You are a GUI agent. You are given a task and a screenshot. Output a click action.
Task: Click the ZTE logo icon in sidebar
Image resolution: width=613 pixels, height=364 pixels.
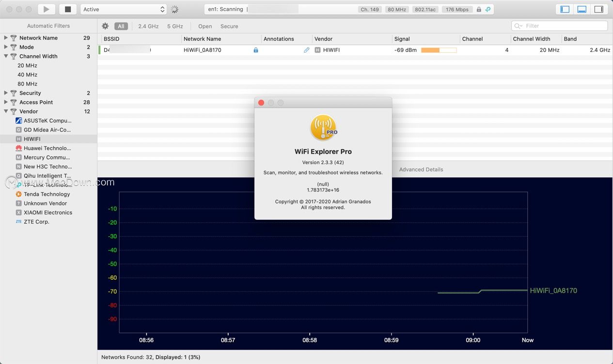pos(19,222)
